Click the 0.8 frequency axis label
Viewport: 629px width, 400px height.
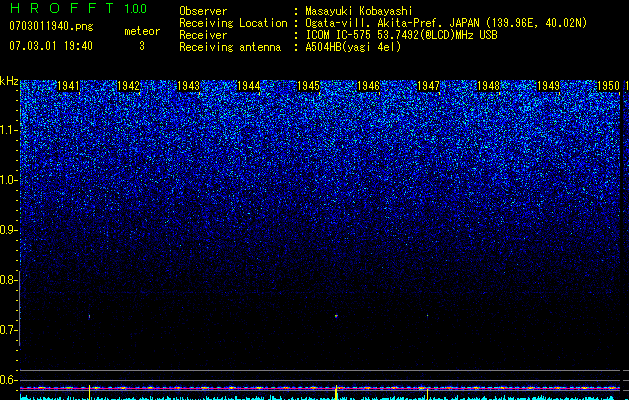[8, 280]
